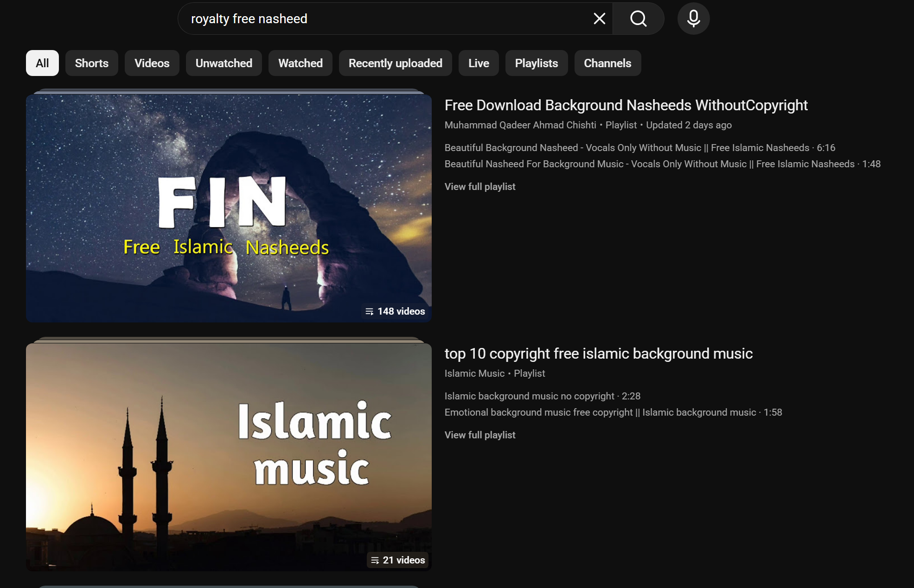Select the Live filter chip
This screenshot has height=588, width=914.
pyautogui.click(x=478, y=63)
